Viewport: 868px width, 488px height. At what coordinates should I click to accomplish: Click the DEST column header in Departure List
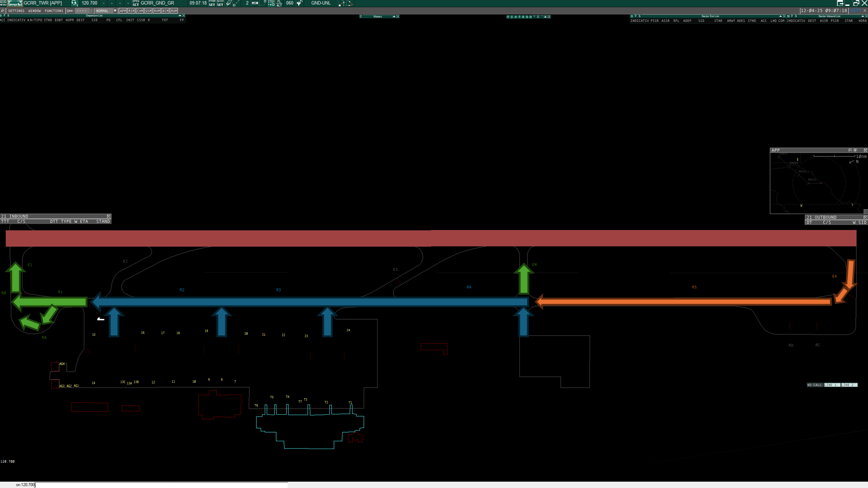pos(81,20)
